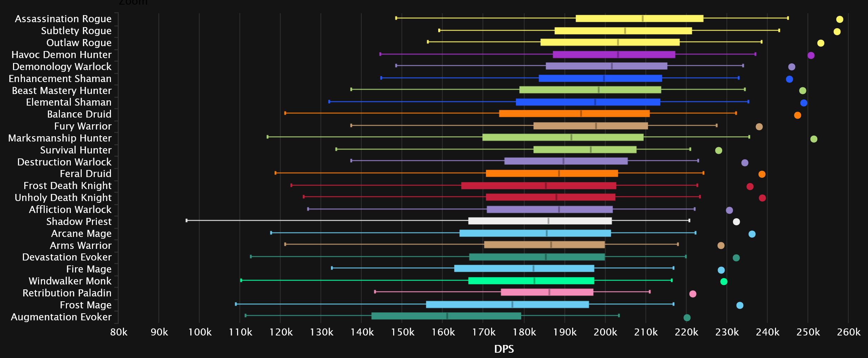This screenshot has height=358, width=868.
Task: Click the Elemental Shaman outlier dot
Action: click(804, 103)
